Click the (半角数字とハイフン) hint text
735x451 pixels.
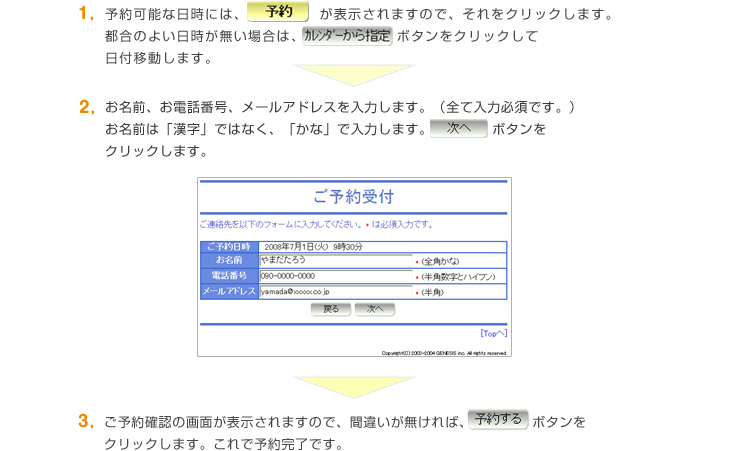(x=458, y=277)
